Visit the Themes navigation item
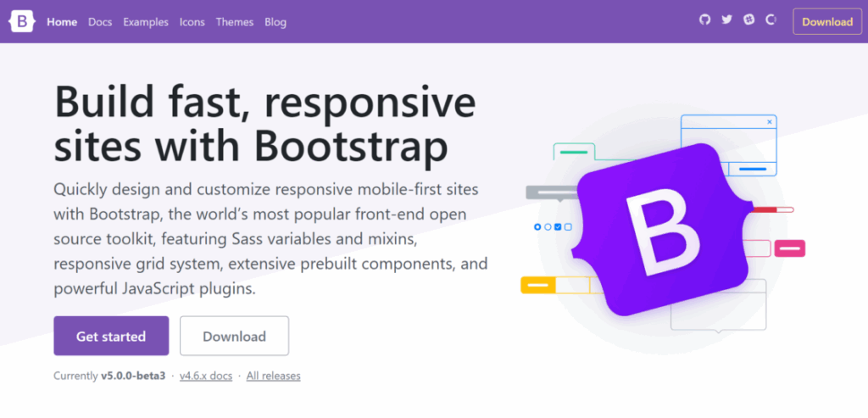Screen dimensions: 868x418 click(235, 22)
